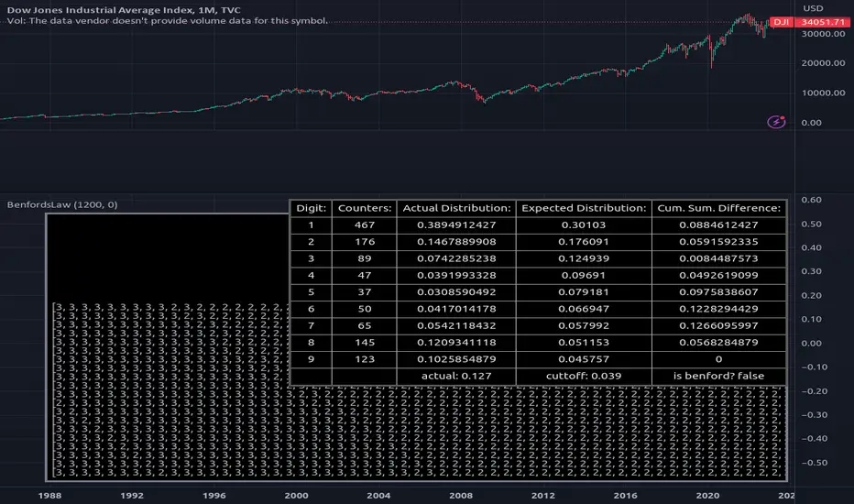Click cumulative difference value 0.0591592335
Image resolution: width=854 pixels, height=504 pixels.
pos(719,242)
